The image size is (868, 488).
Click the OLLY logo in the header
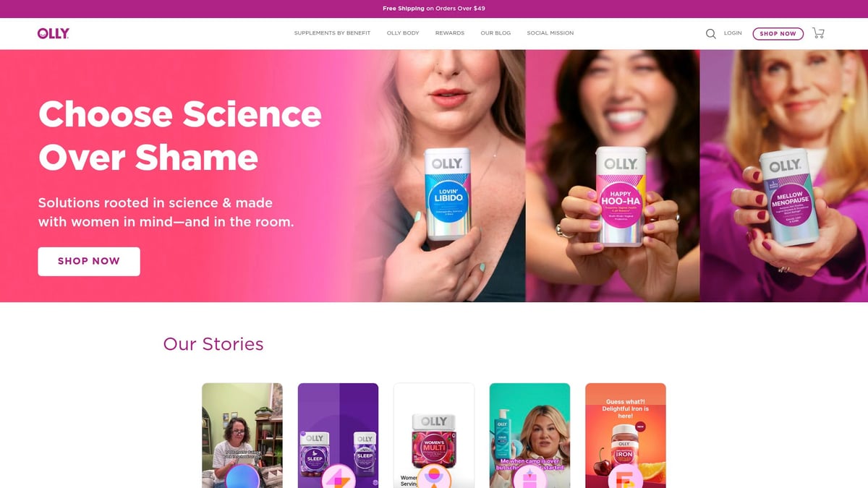(x=54, y=33)
